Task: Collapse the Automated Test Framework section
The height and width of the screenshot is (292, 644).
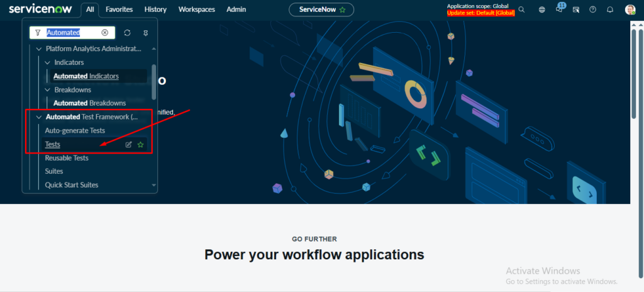Action: point(39,117)
